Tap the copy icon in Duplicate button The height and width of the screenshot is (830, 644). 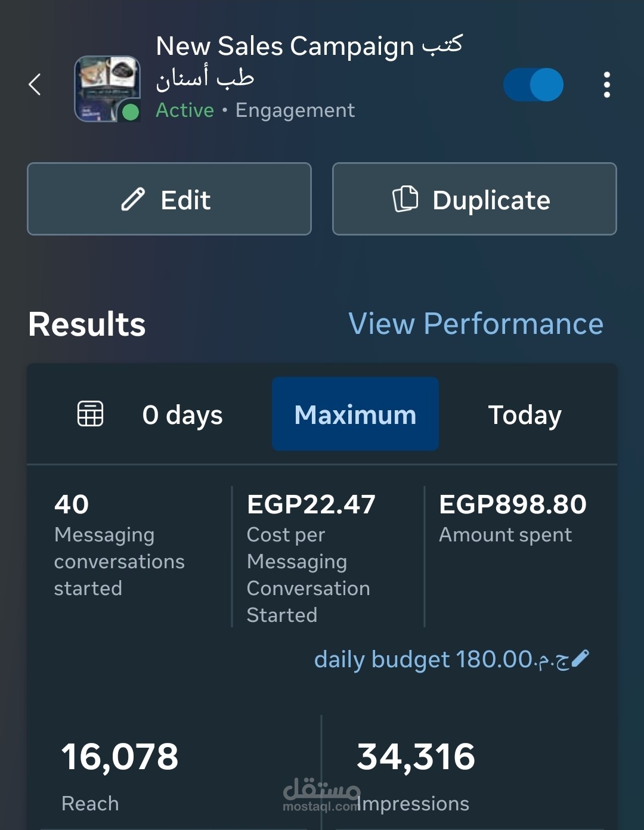coord(405,199)
